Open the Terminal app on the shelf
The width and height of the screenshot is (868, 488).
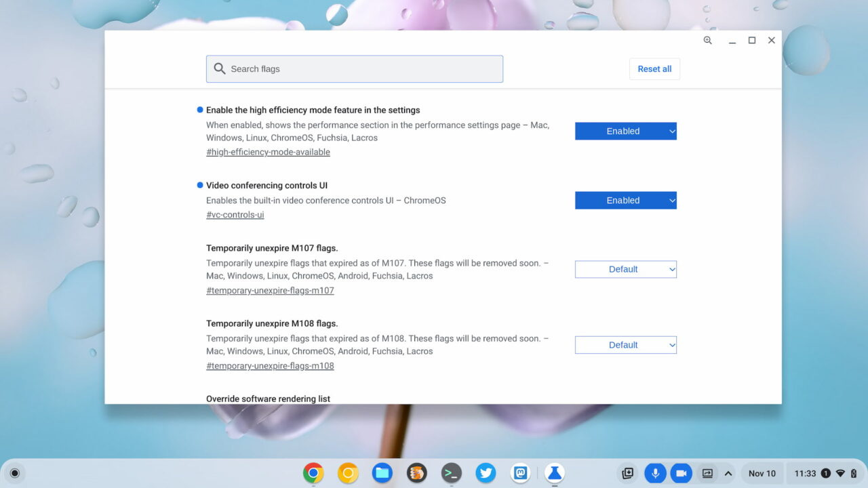pos(452,473)
